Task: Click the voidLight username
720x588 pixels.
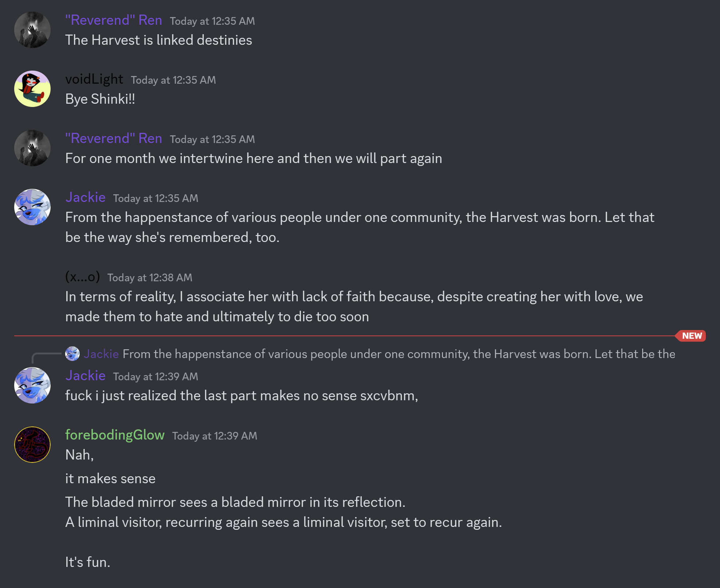Action: 94,79
